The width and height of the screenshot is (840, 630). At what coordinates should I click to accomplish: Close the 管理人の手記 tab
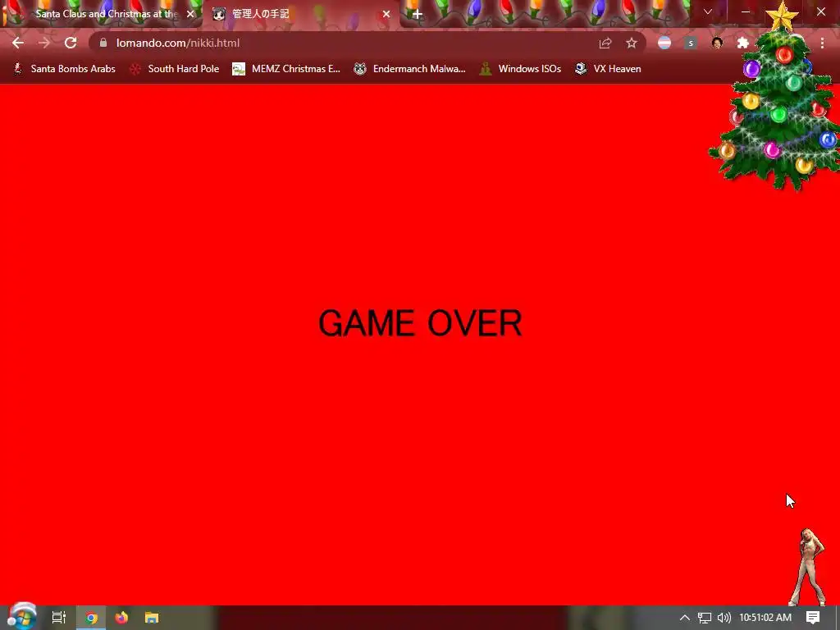(386, 14)
